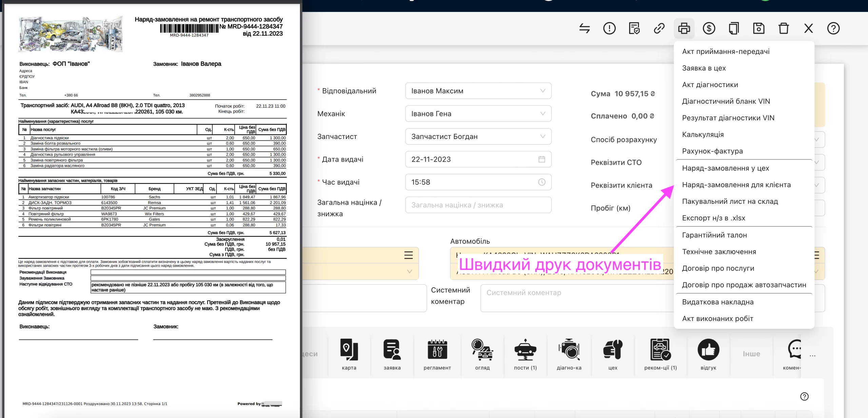Select Акт виконаних робіт menu item

tap(744, 319)
